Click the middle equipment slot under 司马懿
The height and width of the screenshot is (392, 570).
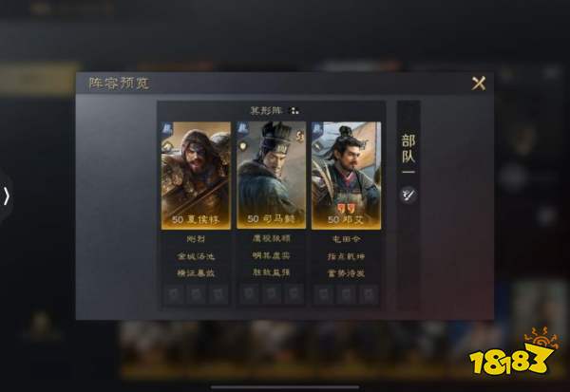[272, 294]
